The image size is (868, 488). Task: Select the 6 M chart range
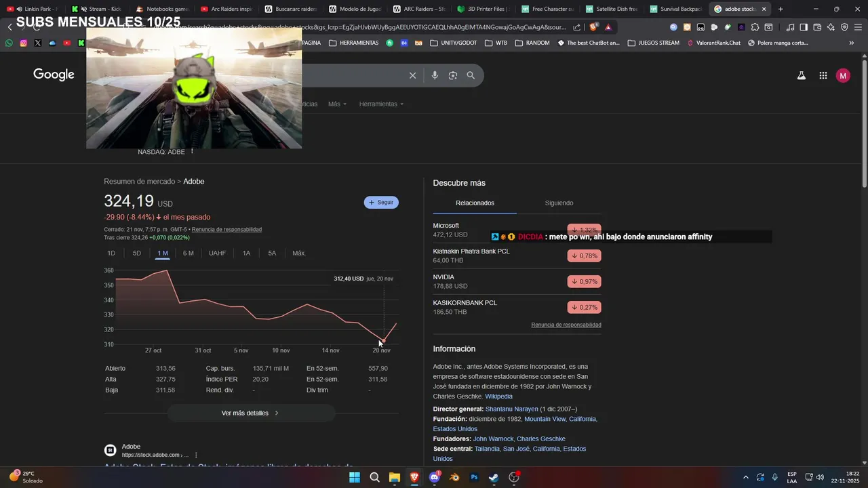(188, 253)
